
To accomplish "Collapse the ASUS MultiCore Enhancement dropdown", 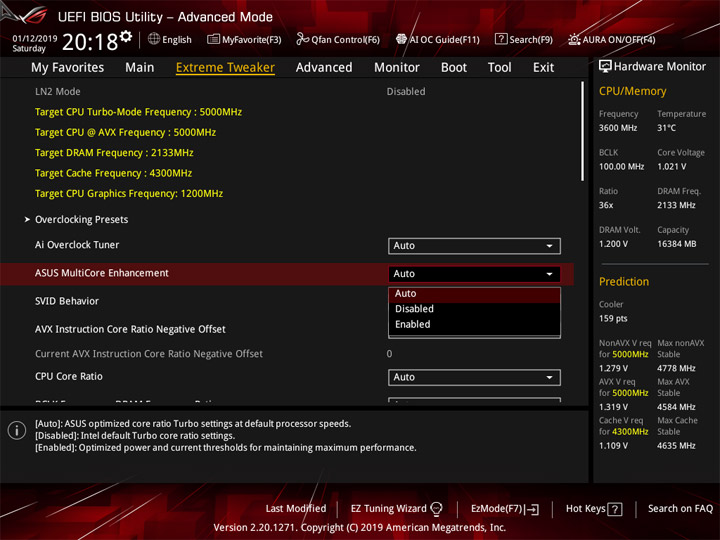I will (474, 274).
